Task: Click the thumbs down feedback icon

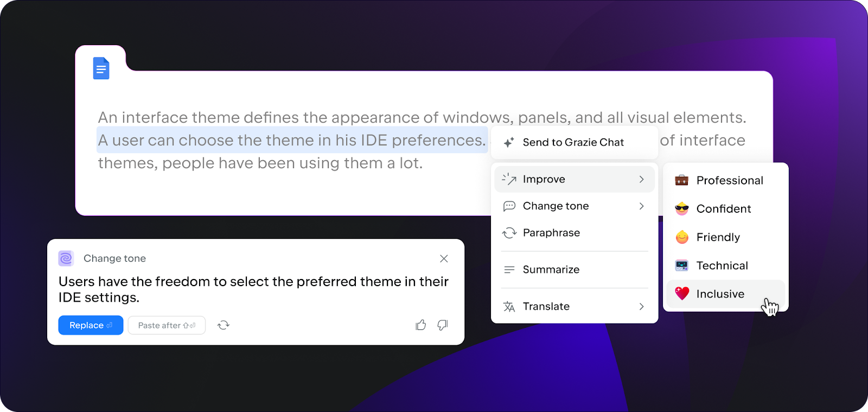Action: pyautogui.click(x=443, y=325)
